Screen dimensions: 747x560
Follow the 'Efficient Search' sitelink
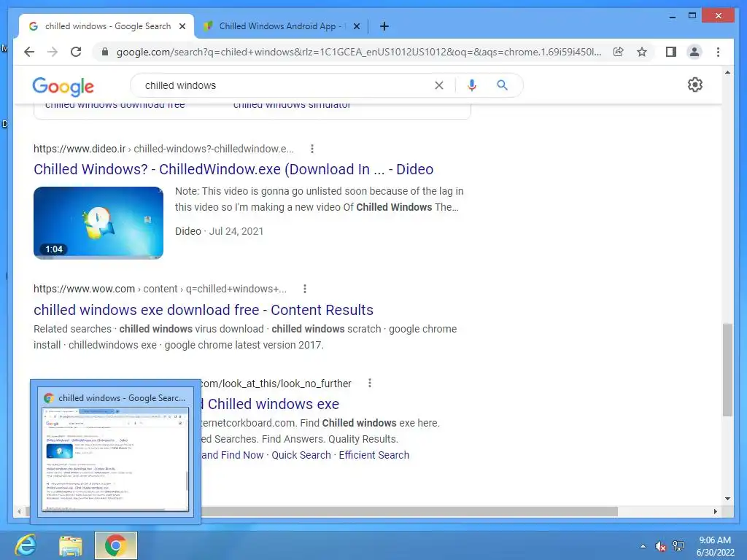374,455
